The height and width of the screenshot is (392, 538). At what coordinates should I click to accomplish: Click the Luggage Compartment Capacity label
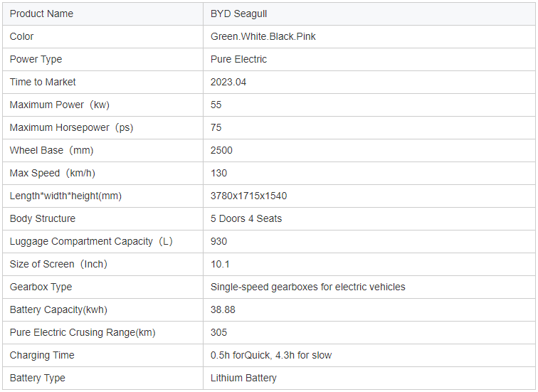pyautogui.click(x=91, y=241)
